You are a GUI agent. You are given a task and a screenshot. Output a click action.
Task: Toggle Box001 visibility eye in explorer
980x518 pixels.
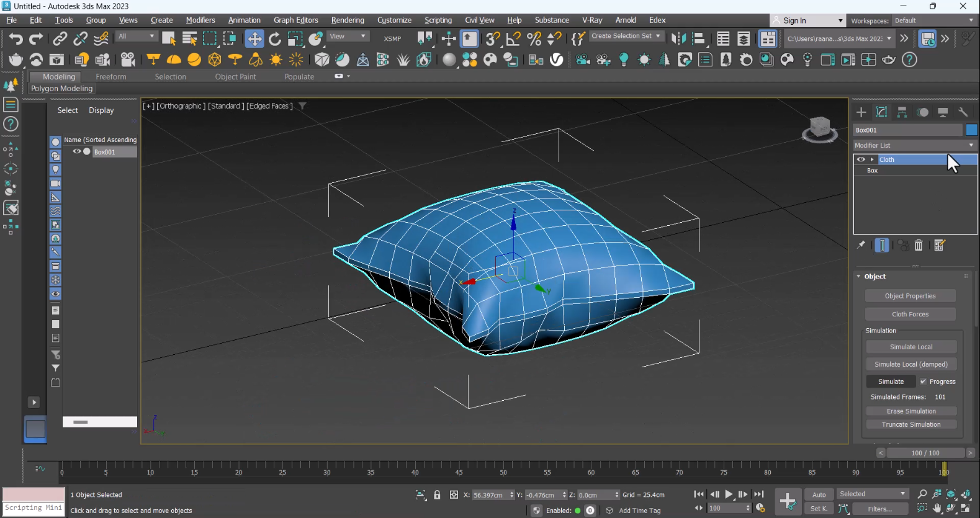77,151
